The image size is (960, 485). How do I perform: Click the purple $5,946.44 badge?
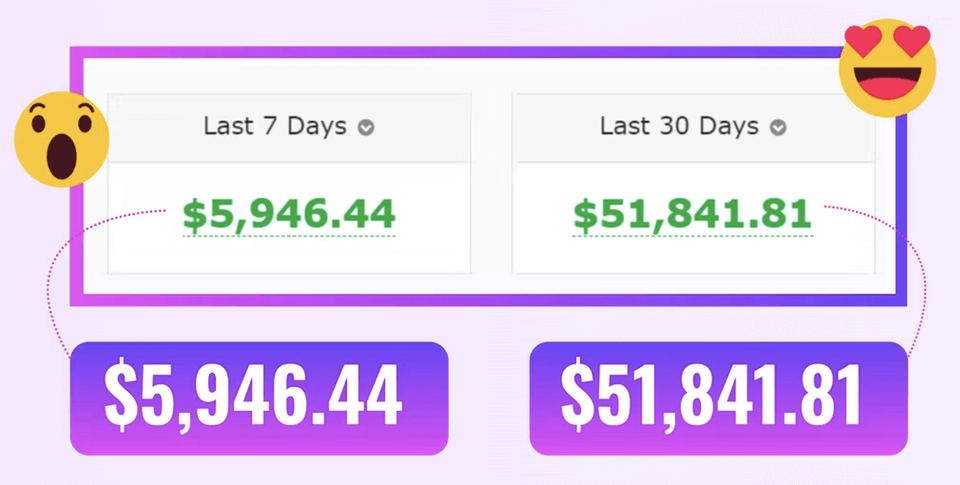tap(259, 398)
